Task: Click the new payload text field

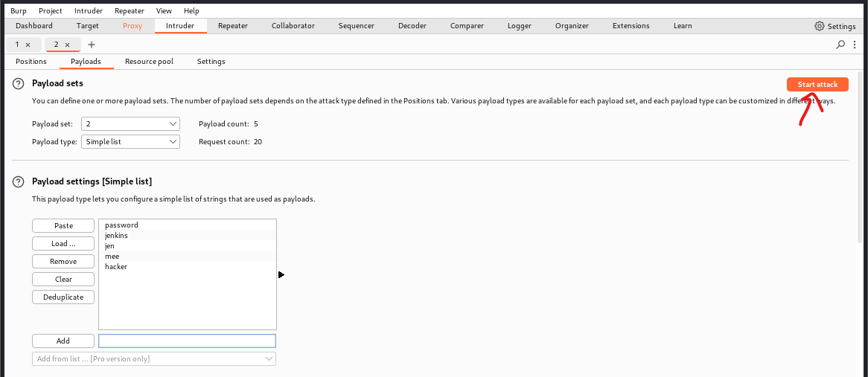Action: point(187,341)
